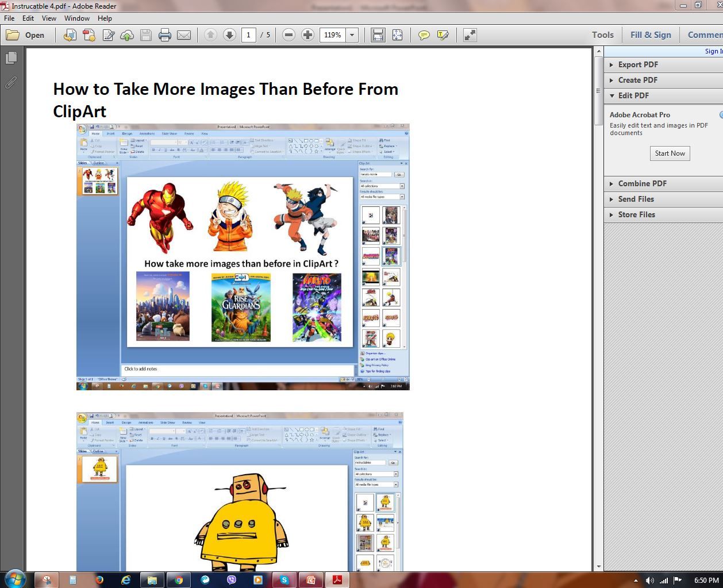This screenshot has height=588, width=723.
Task: Click the convert file to PDF icon
Action: tap(70, 35)
